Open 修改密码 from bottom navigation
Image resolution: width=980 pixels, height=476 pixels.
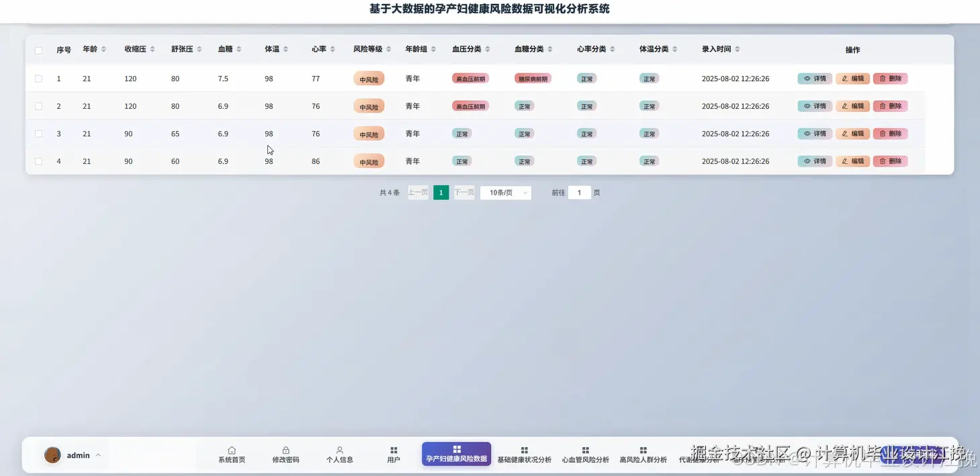tap(285, 455)
